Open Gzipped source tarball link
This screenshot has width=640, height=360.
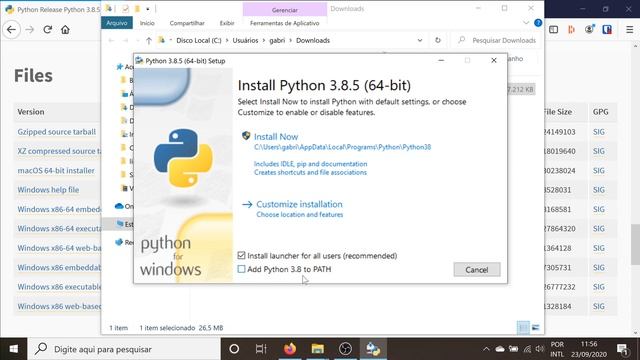(56, 132)
